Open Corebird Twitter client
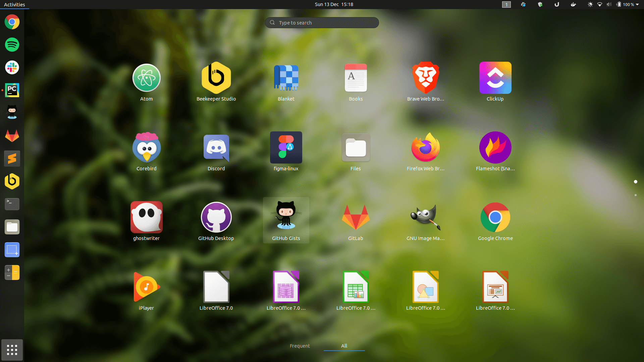The width and height of the screenshot is (644, 362). (146, 148)
